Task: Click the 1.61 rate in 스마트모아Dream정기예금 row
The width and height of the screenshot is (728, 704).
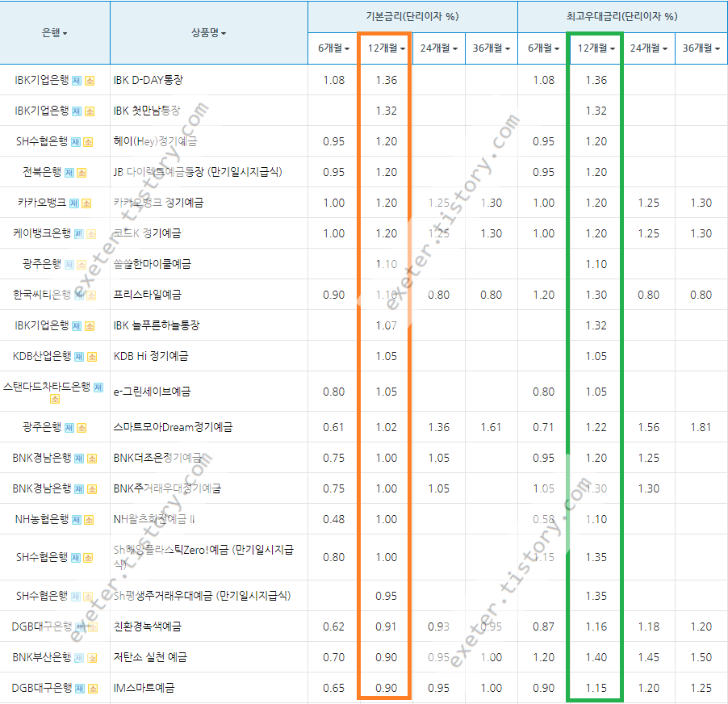Action: [x=492, y=427]
